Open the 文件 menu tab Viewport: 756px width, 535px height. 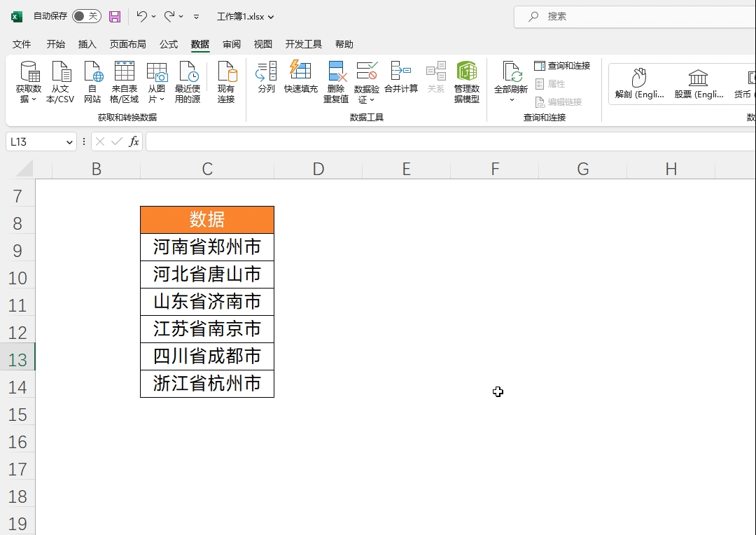point(22,44)
